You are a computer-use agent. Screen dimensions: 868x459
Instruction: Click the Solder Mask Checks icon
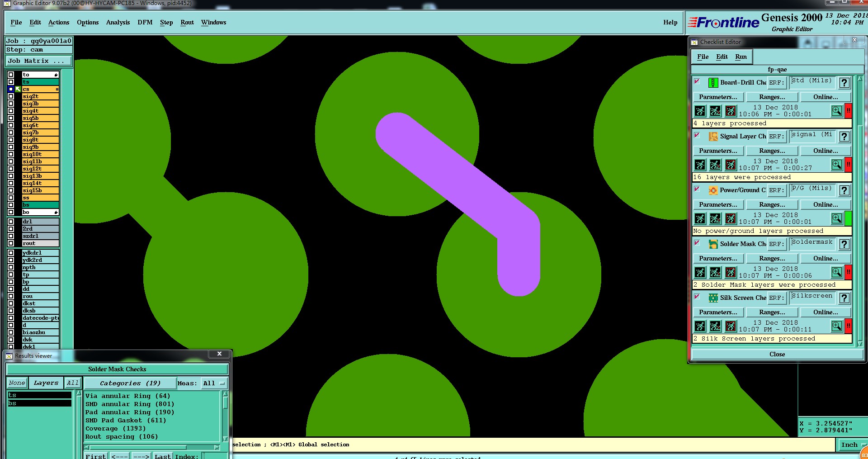(713, 244)
